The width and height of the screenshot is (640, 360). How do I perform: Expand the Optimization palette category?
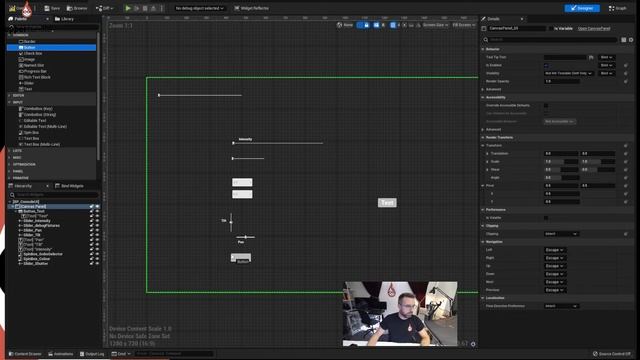(x=9, y=164)
